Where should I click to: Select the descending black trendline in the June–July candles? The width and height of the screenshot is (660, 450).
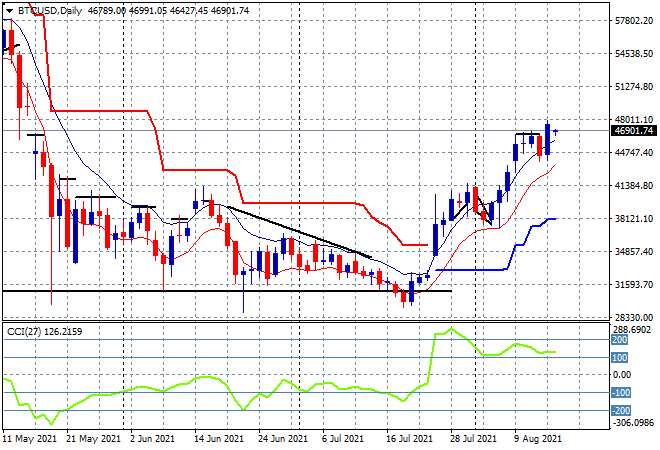pyautogui.click(x=299, y=232)
